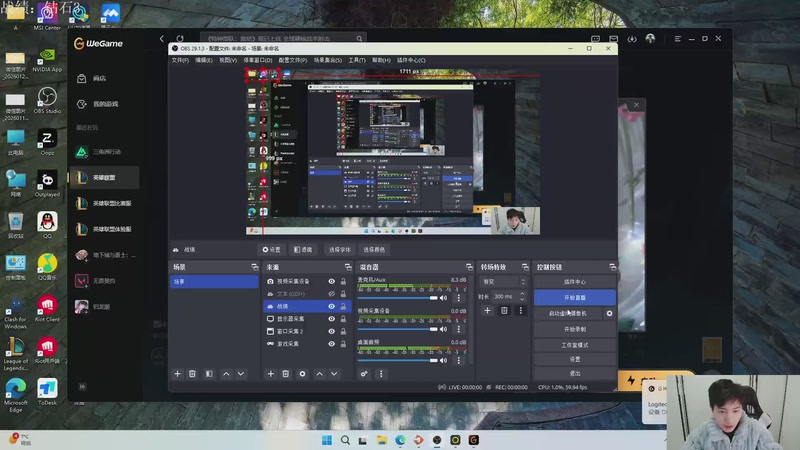Screen dimensions: 800x450
Task: Toggle lock on 显示器采集 source
Action: pyautogui.click(x=343, y=319)
